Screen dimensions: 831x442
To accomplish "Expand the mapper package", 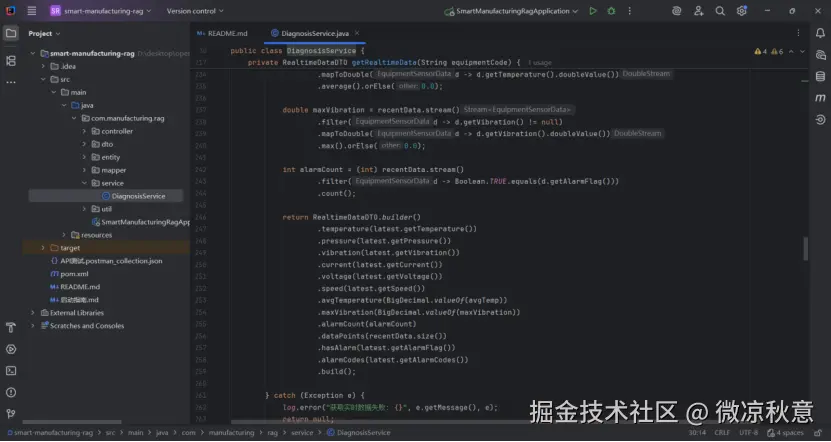I will tap(84, 170).
